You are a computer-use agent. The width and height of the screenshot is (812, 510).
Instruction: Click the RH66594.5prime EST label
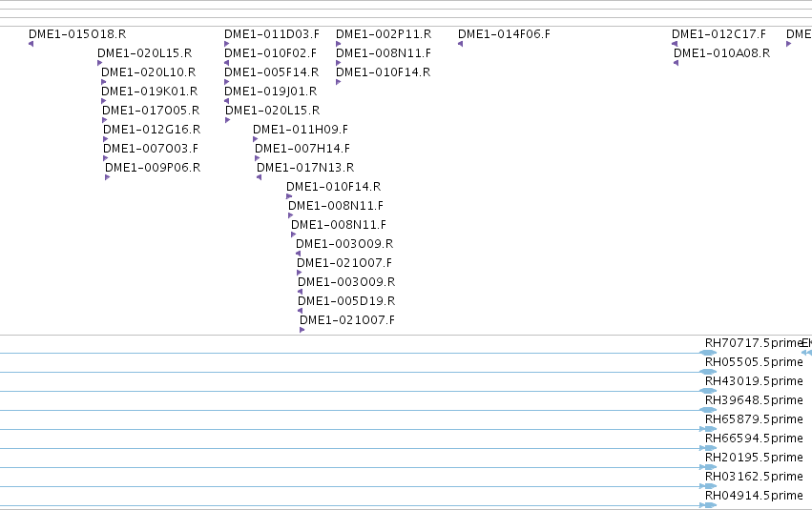(754, 439)
